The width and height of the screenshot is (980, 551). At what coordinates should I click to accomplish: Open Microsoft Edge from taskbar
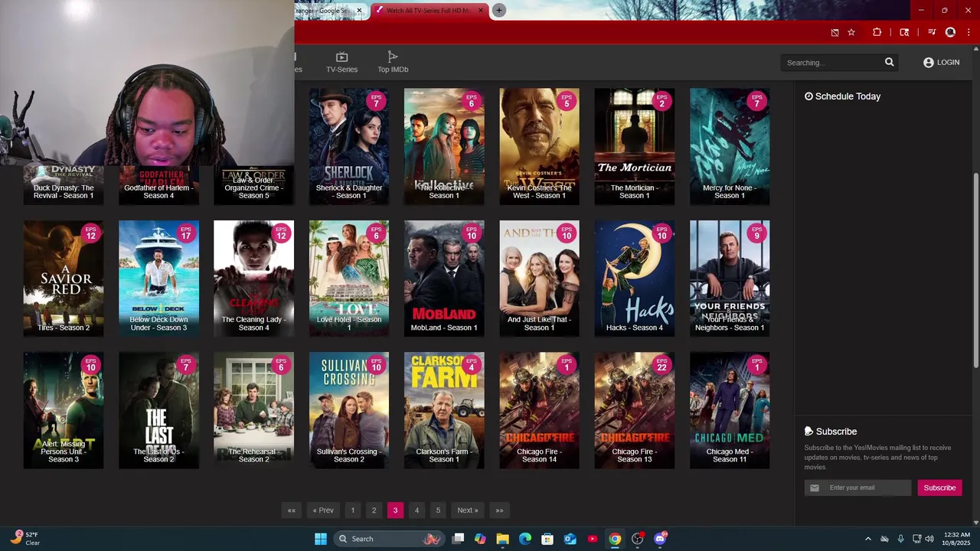coord(525,539)
